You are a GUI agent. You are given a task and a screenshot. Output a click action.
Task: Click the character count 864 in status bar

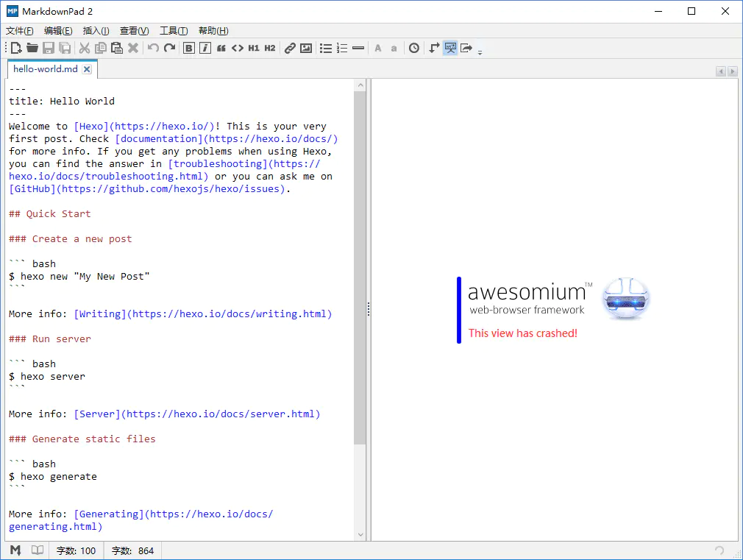pyautogui.click(x=132, y=550)
